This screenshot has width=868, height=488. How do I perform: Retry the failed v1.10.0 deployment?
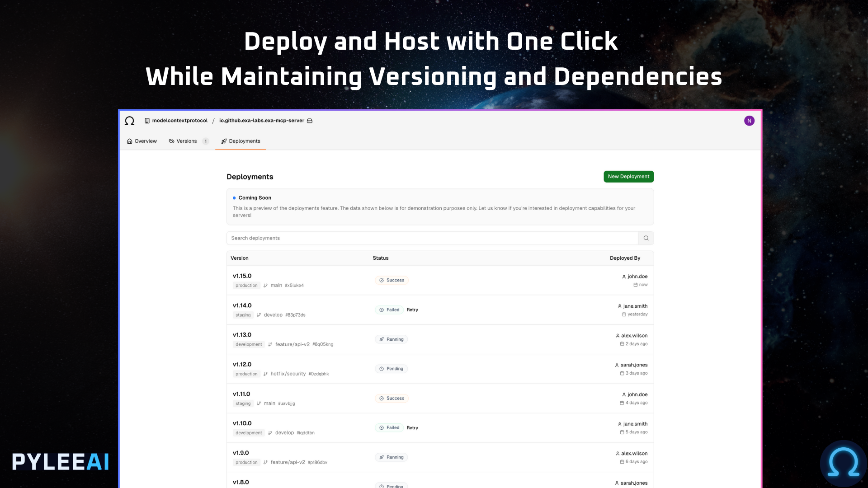click(412, 428)
